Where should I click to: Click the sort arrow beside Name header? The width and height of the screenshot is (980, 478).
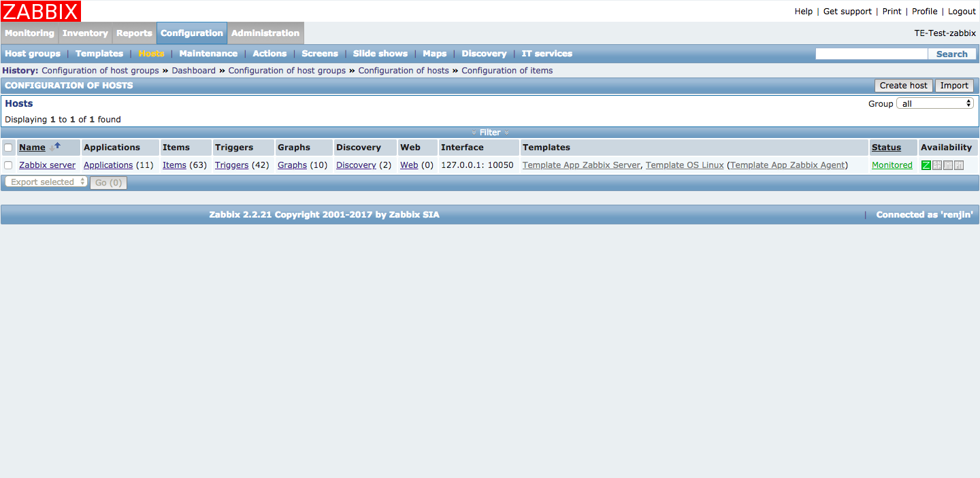pyautogui.click(x=55, y=147)
